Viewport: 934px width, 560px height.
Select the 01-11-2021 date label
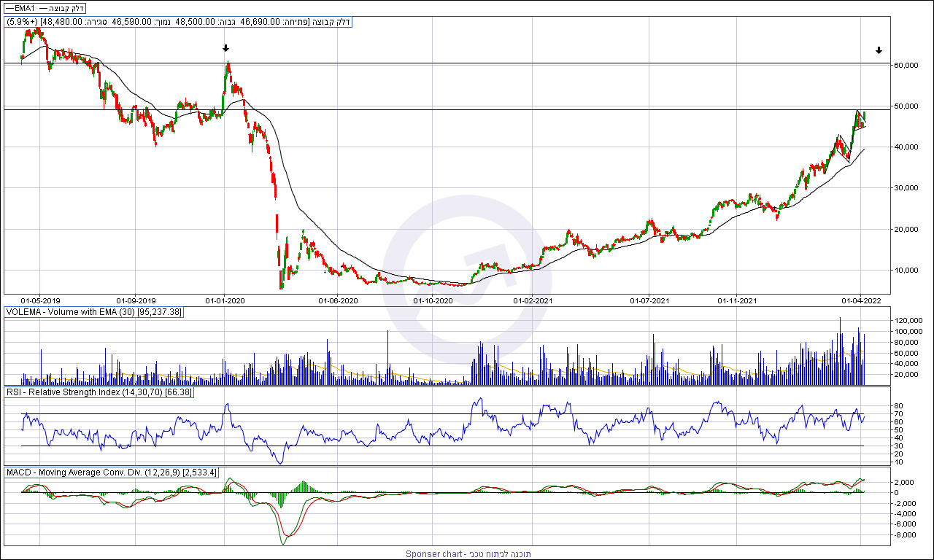tap(737, 300)
